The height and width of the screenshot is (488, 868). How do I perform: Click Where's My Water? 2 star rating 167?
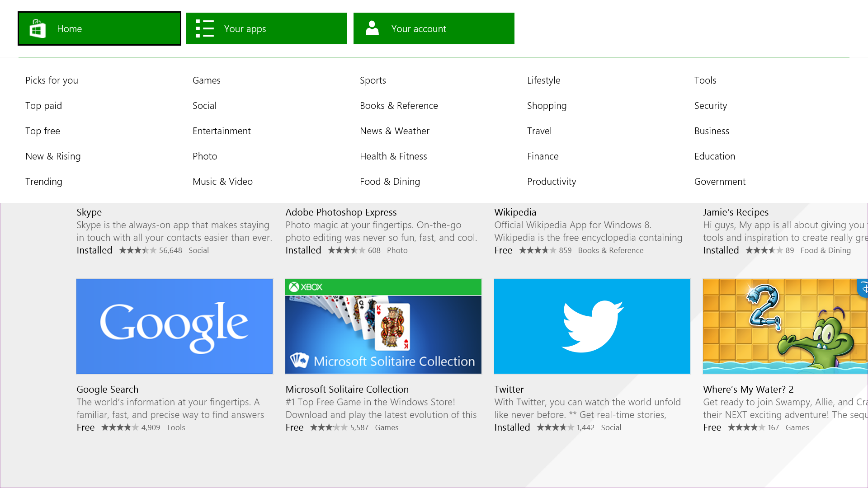[747, 427]
